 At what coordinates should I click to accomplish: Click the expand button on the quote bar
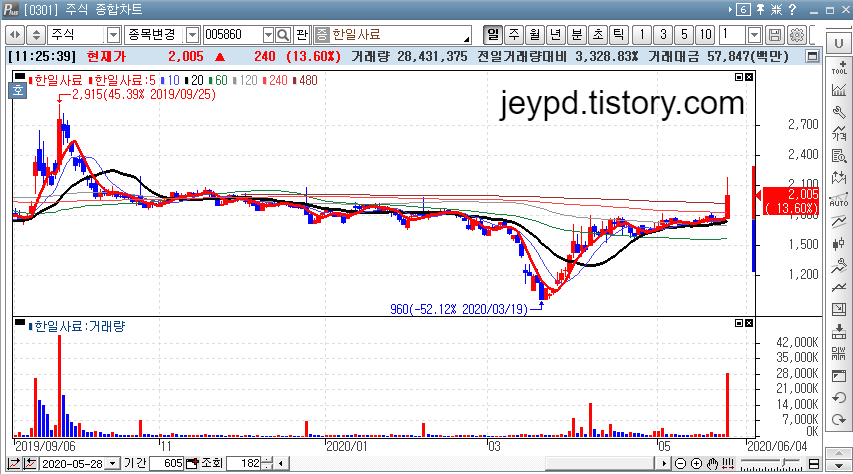(x=813, y=56)
